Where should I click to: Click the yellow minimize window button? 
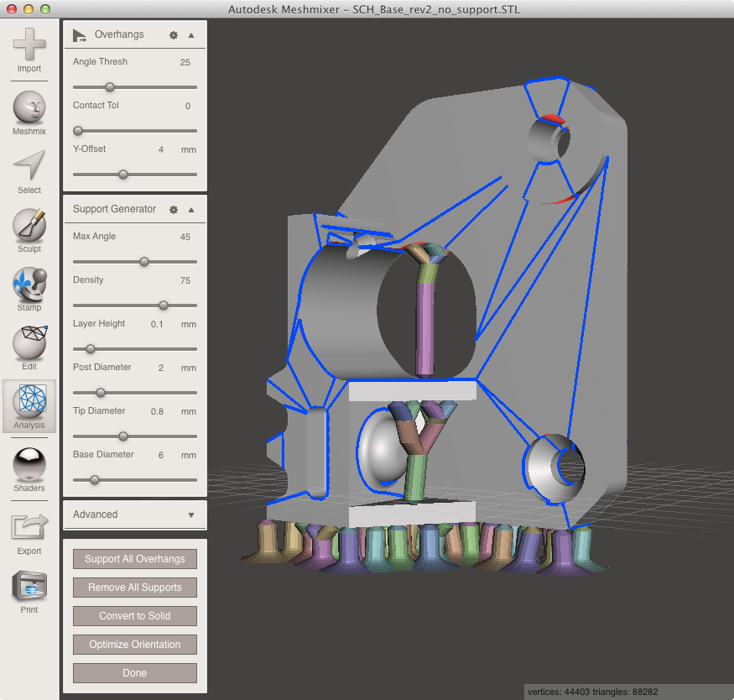click(28, 9)
